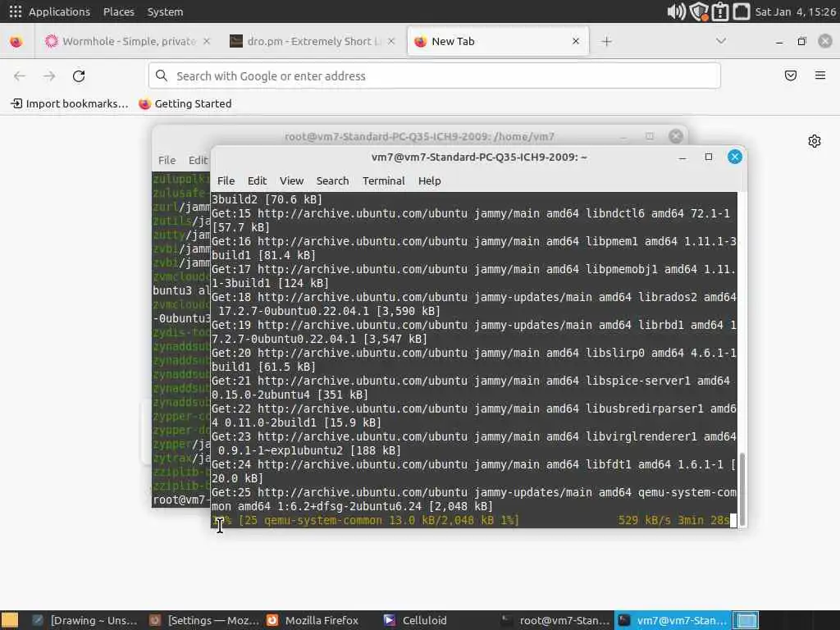Switch to Celluloid taskbar item
The image size is (840, 630).
(416, 620)
